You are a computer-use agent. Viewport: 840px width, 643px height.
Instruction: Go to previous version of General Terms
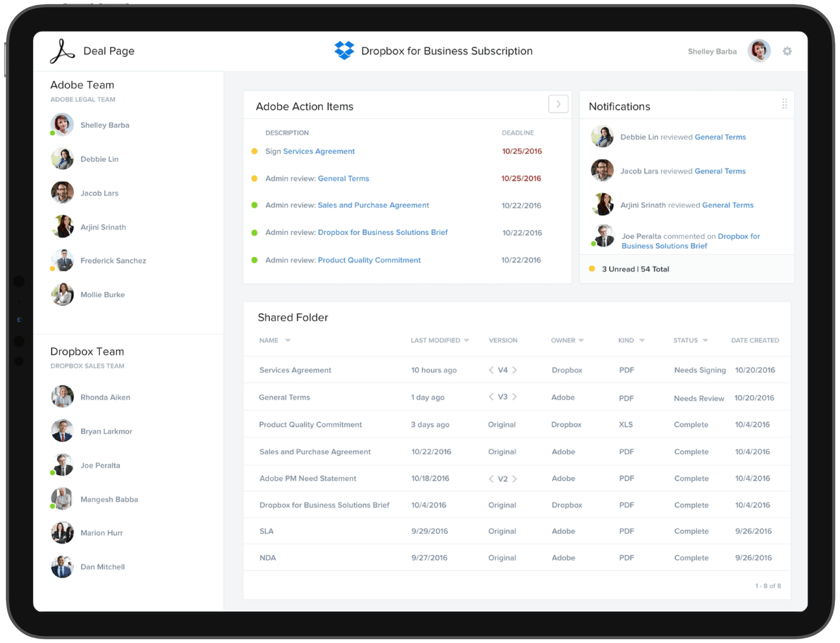[x=491, y=397]
